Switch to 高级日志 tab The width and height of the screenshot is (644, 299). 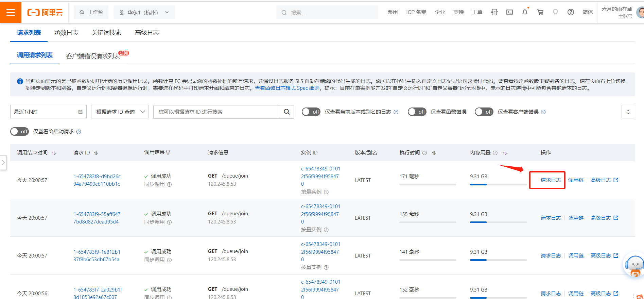(x=147, y=33)
